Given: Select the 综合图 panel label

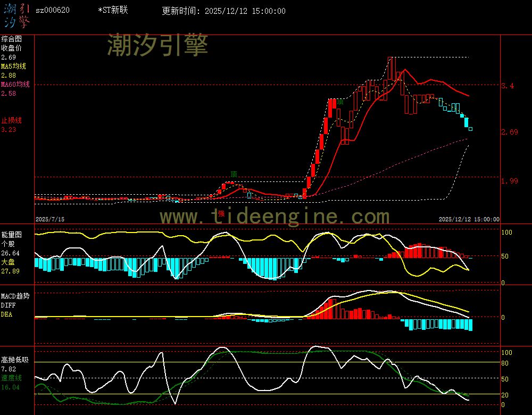Looking at the screenshot, I should (11, 39).
